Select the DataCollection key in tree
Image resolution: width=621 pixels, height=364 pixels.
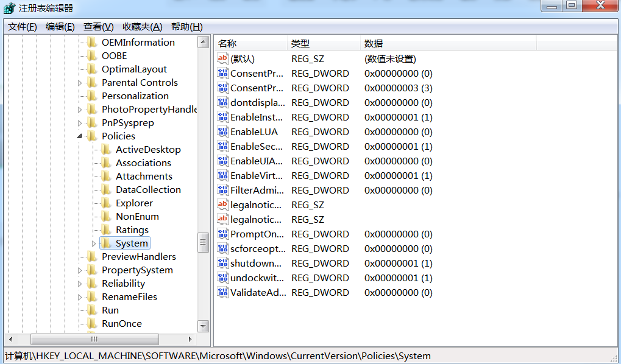(148, 190)
